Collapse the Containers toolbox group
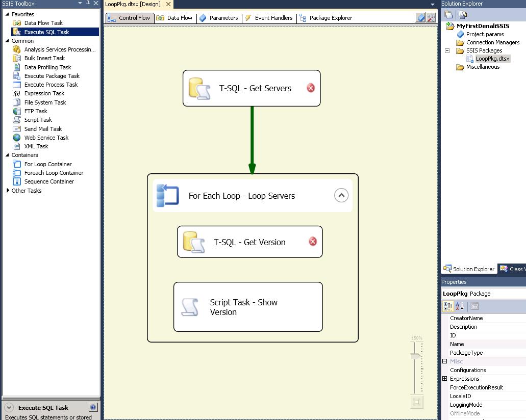The image size is (526, 420). click(x=7, y=155)
